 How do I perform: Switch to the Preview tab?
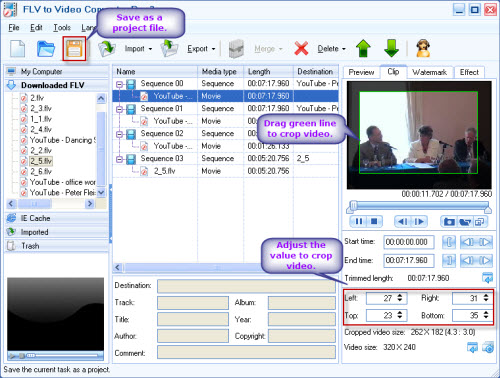(x=361, y=72)
